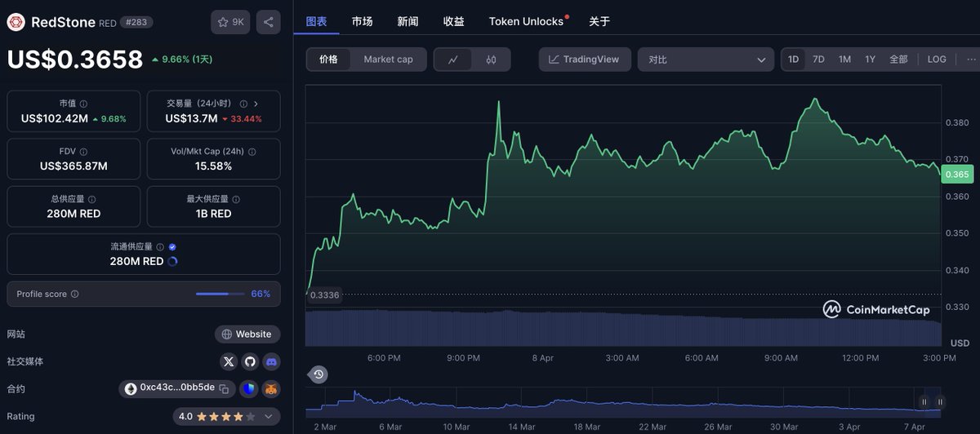Add token to MetaMask via fox icon
The image size is (980, 434).
tap(271, 388)
